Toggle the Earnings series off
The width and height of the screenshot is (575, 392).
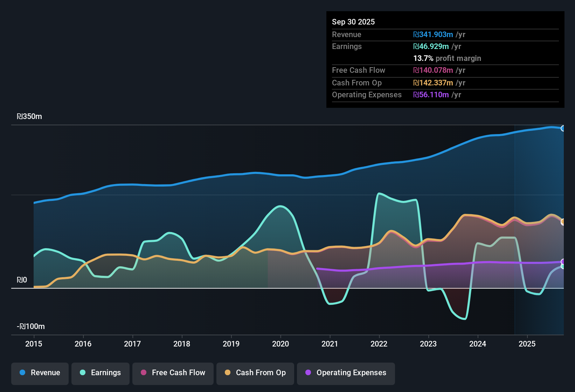coord(101,373)
